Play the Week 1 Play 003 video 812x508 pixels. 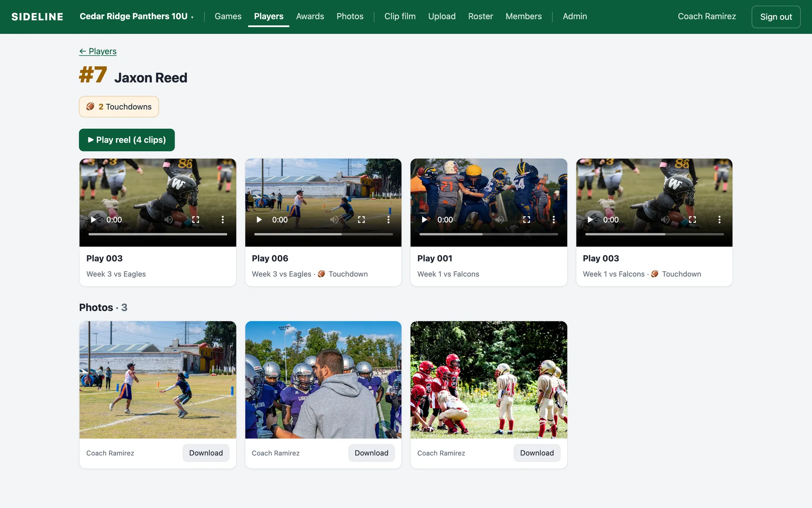(590, 220)
